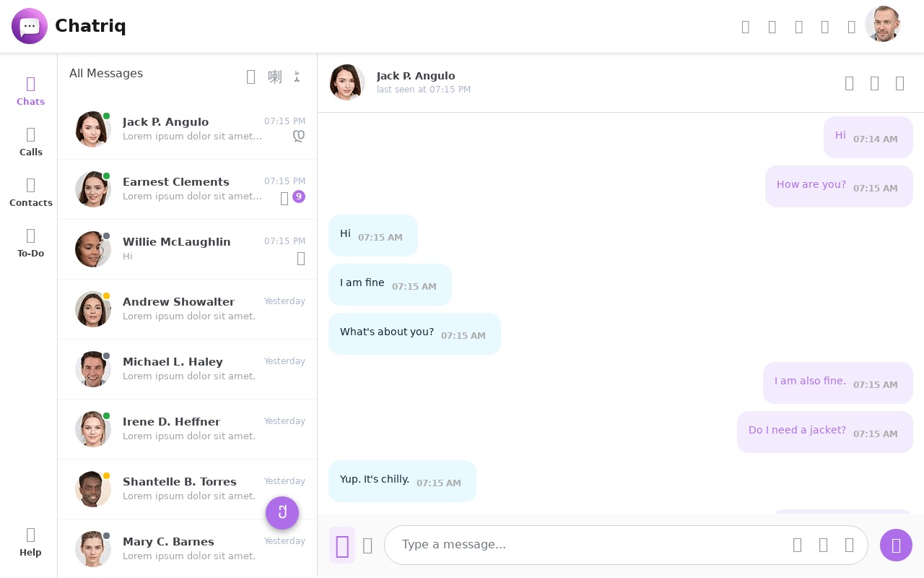Click Mary C. Barnes' avatar

[x=93, y=549]
